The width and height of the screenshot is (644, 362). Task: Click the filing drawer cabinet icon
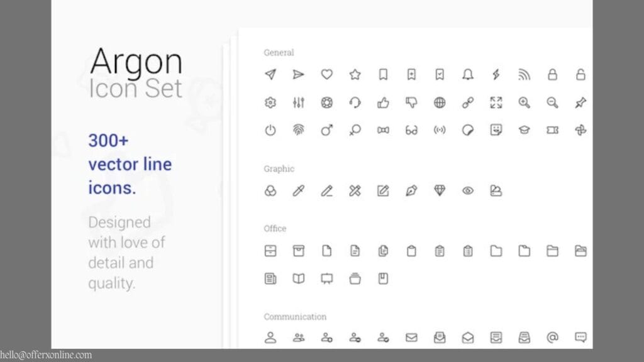(x=270, y=251)
